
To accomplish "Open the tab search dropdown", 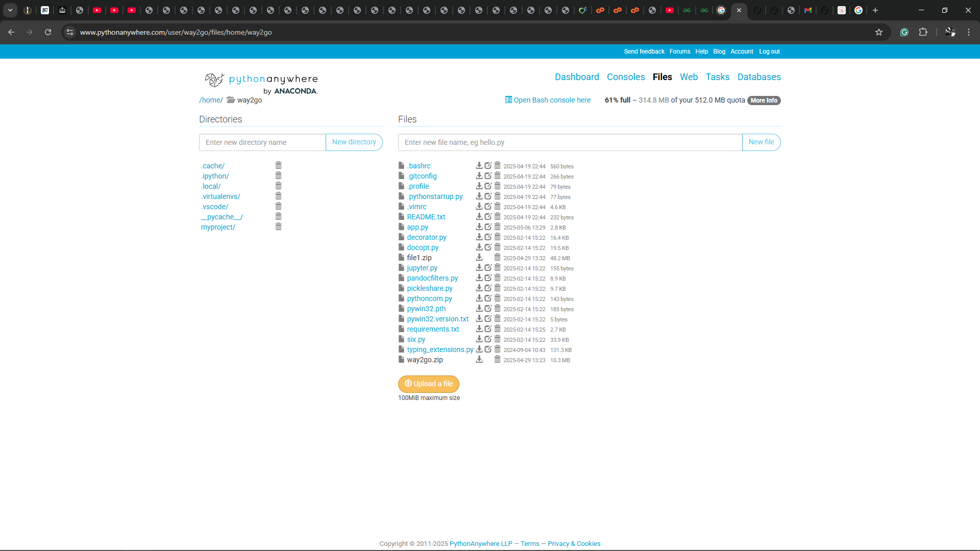I will coord(10,10).
